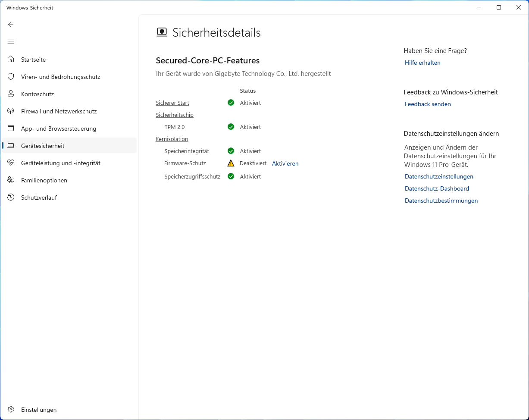Click the Startseite home icon
The height and width of the screenshot is (420, 529).
[x=11, y=60]
